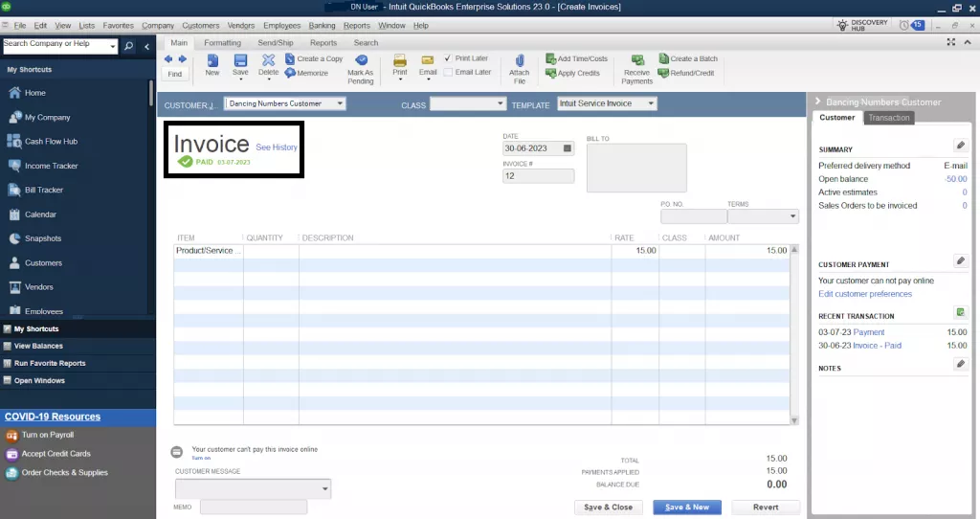Switch to the Send/Ship tab
Image resolution: width=980 pixels, height=519 pixels.
click(x=276, y=42)
